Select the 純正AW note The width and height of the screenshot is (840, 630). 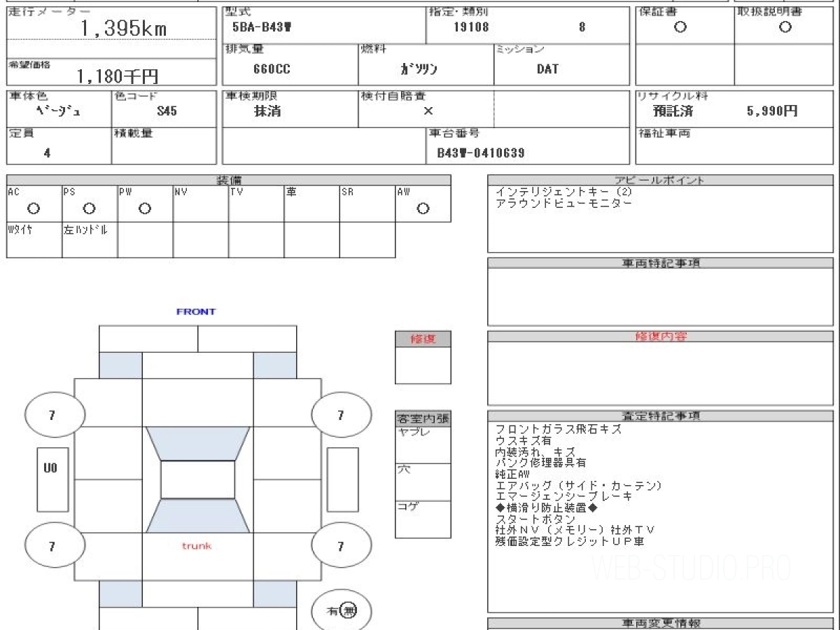click(x=512, y=474)
